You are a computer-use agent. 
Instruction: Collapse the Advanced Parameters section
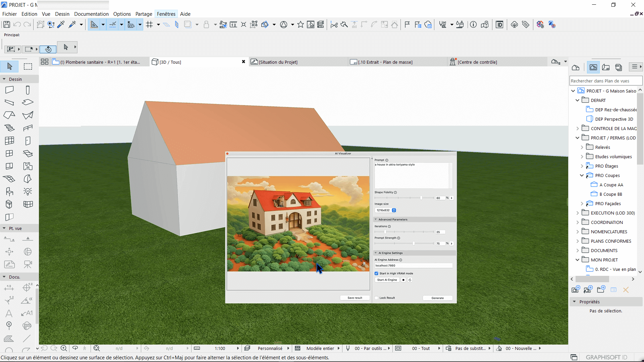pyautogui.click(x=376, y=220)
